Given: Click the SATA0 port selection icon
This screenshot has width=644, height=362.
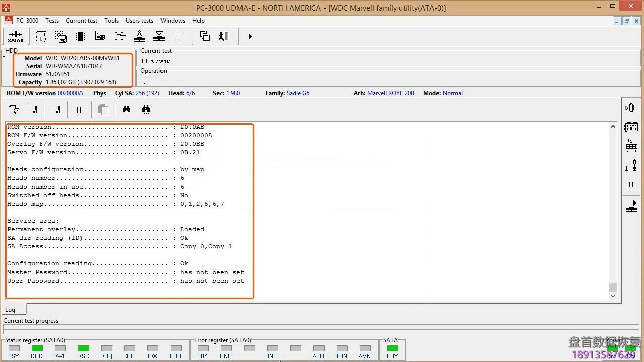Looking at the screenshot, I should coord(16,37).
